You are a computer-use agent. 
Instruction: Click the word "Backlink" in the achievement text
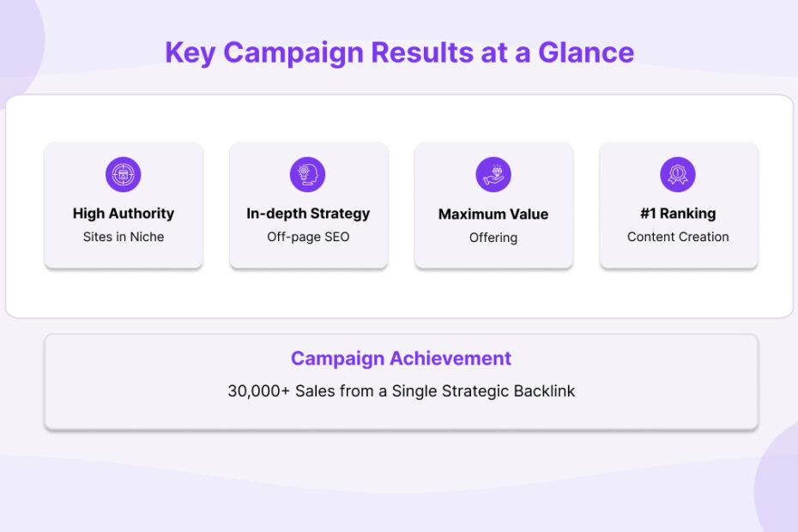tap(544, 391)
